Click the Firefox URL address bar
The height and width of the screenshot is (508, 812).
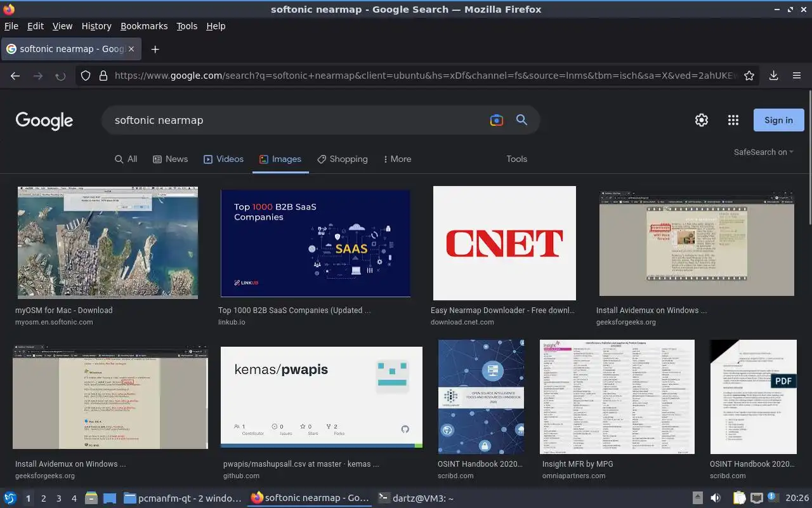[425, 76]
